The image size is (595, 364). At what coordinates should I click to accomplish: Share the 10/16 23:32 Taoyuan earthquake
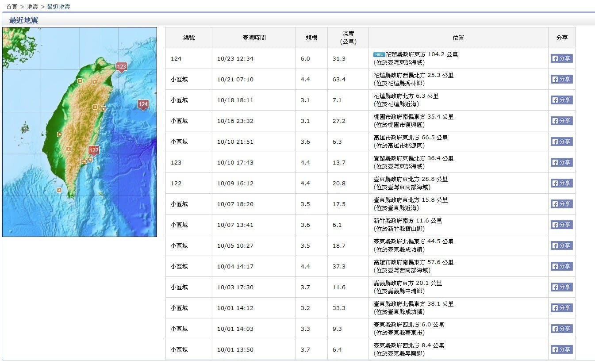561,121
